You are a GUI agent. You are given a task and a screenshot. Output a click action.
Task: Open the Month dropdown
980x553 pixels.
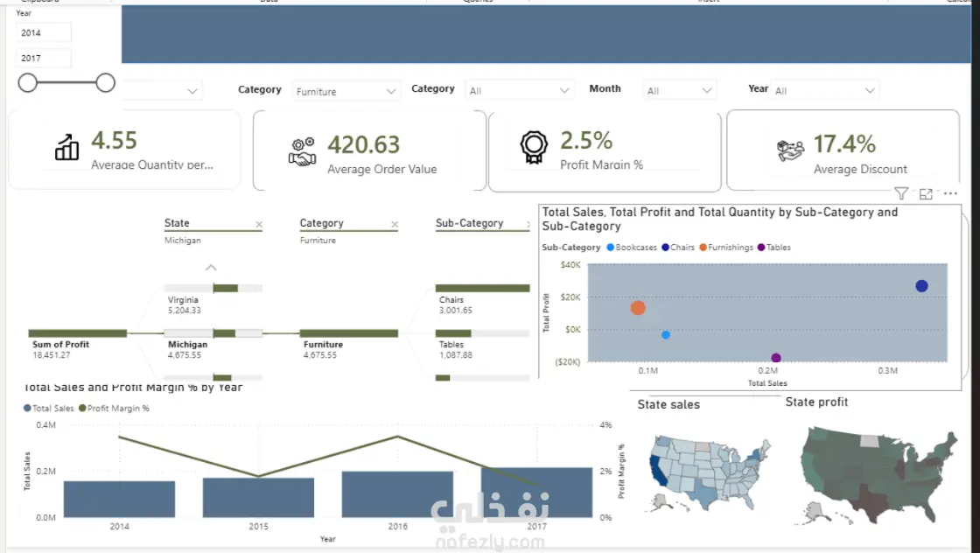coord(679,91)
